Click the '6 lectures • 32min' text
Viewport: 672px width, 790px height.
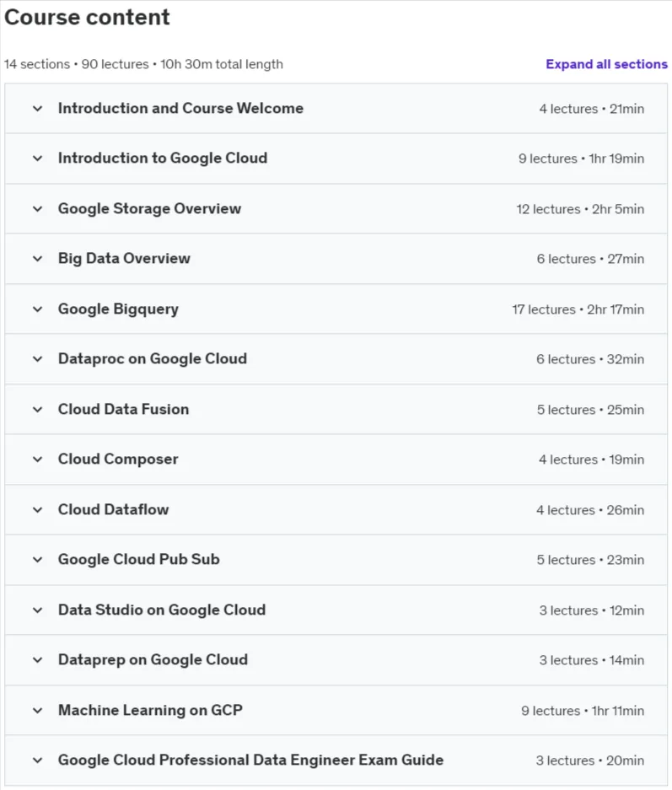point(590,359)
